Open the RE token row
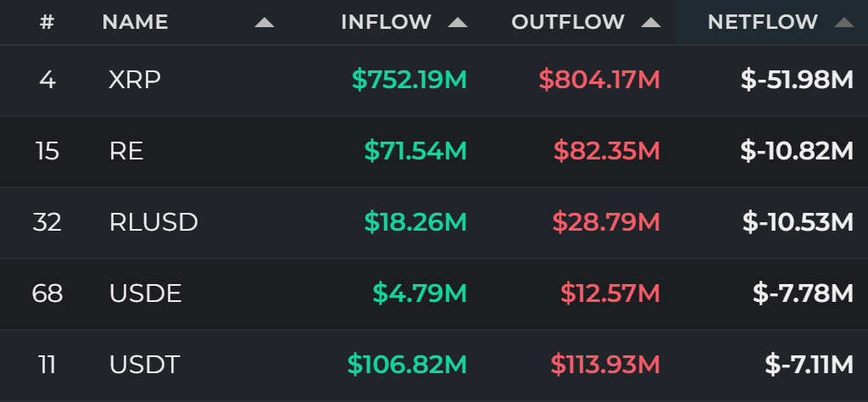This screenshot has width=868, height=402. pos(434,151)
